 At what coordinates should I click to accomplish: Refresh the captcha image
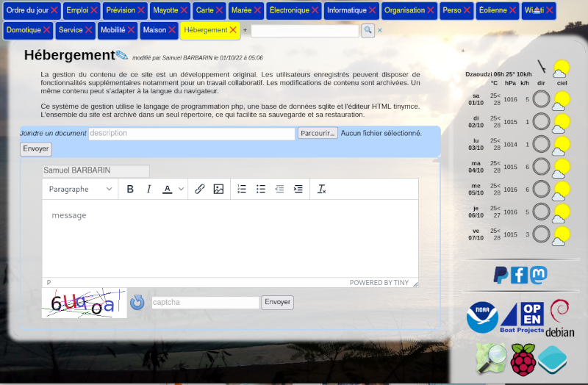(x=137, y=302)
